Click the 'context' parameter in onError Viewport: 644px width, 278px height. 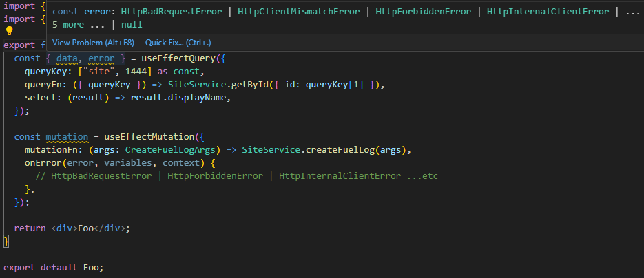tap(181, 163)
